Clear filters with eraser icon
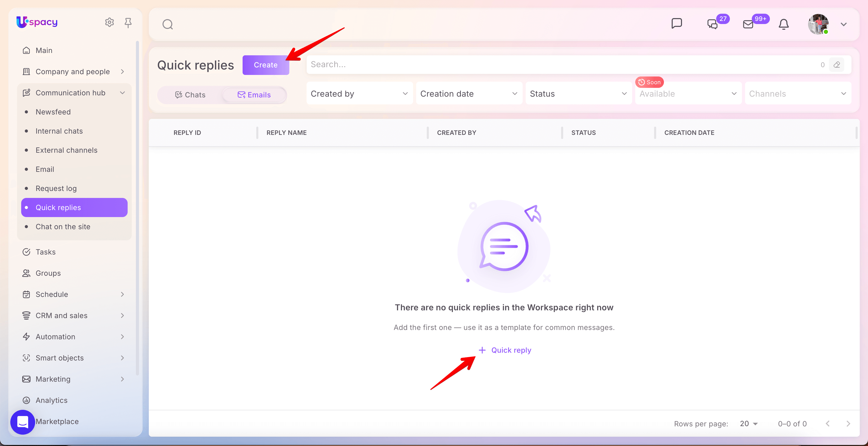The height and width of the screenshot is (446, 868). 837,65
